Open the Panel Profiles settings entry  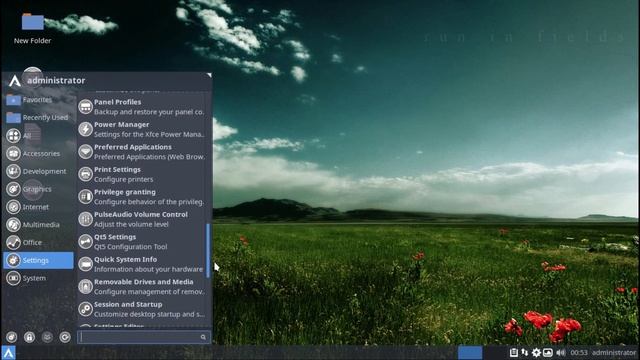(141, 107)
